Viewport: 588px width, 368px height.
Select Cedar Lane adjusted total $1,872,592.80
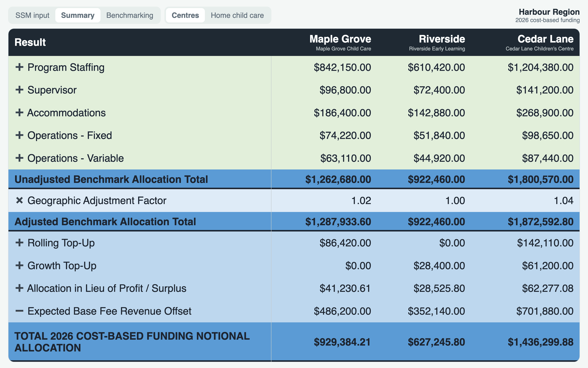541,222
